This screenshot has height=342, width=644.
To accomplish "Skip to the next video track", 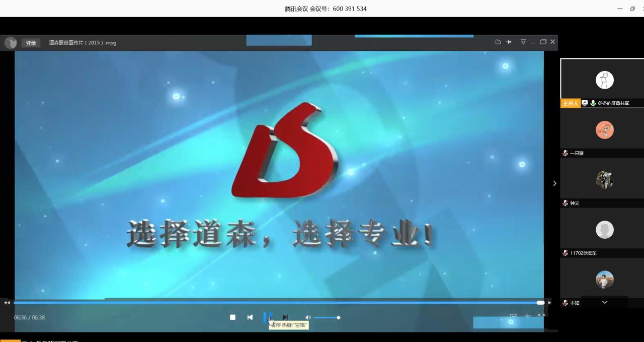I will tap(285, 317).
